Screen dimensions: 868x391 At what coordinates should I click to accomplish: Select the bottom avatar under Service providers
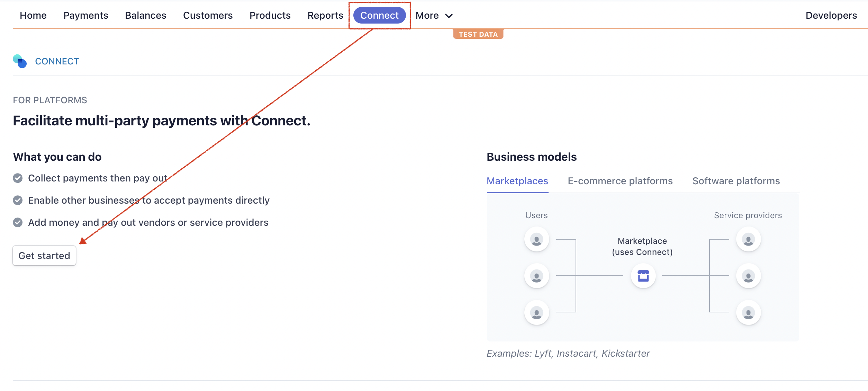(x=748, y=312)
